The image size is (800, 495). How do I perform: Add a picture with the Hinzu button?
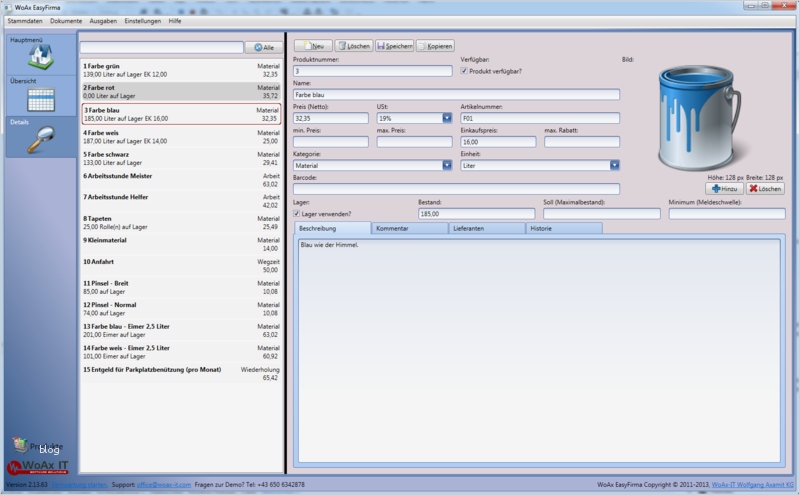[725, 188]
